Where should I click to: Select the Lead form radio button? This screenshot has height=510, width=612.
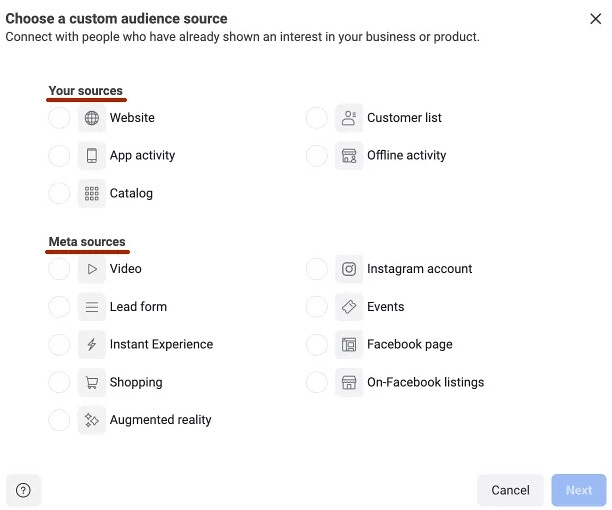coord(59,307)
